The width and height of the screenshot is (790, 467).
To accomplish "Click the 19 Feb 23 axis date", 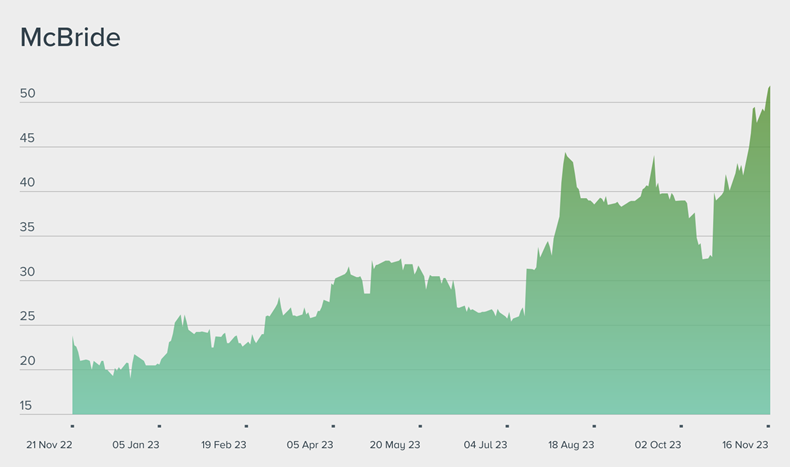I will point(223,445).
